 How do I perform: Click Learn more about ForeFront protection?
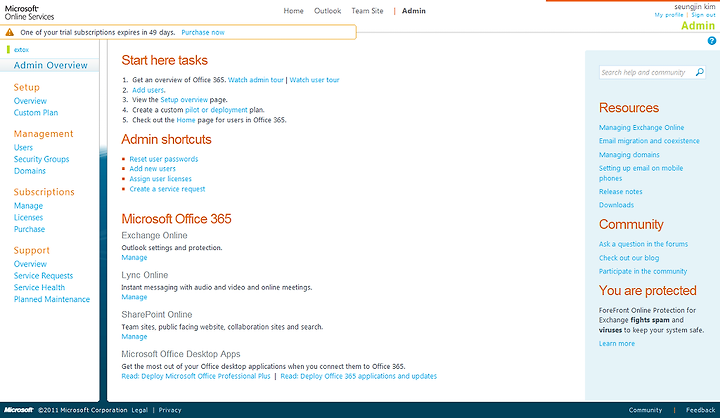pos(617,344)
